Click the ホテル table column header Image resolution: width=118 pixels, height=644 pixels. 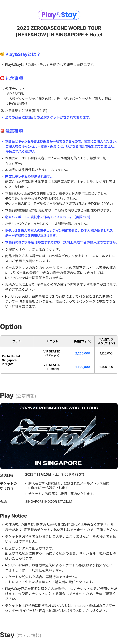[17, 341]
